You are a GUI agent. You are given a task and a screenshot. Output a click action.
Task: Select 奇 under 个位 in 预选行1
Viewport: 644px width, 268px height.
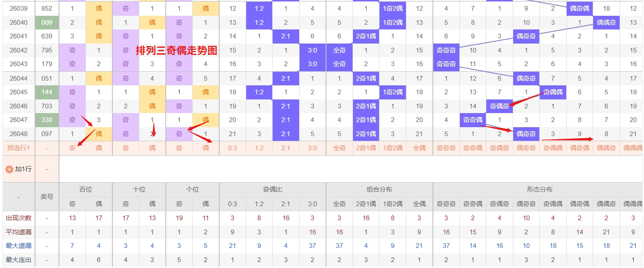click(x=179, y=148)
